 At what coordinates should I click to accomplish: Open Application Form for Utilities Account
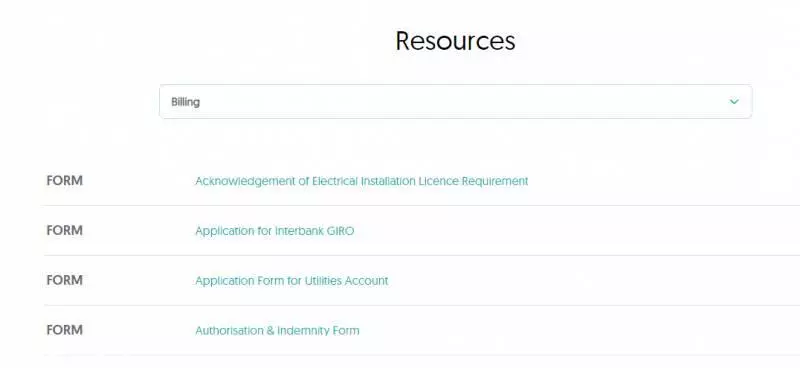(291, 281)
